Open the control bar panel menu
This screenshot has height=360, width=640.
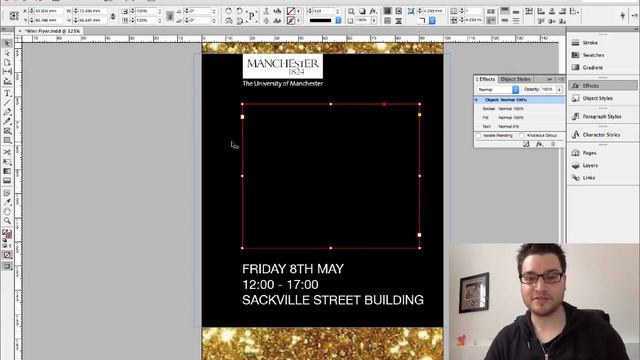[635, 16]
